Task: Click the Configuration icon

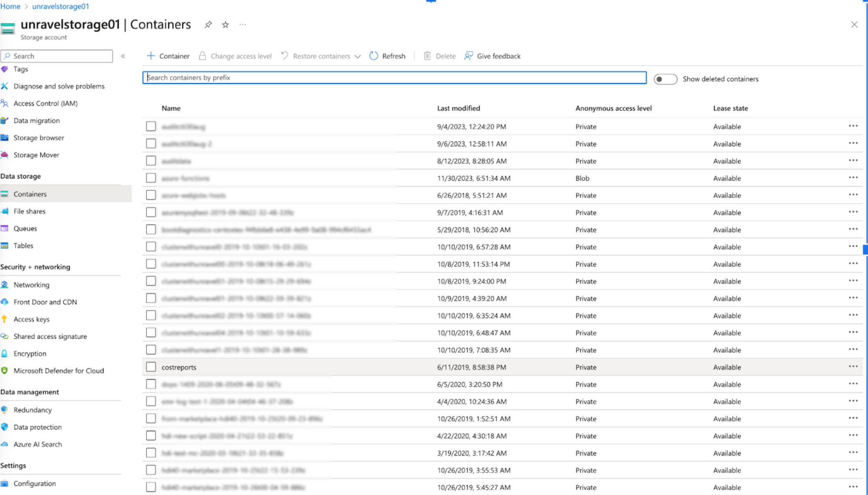Action: click(x=5, y=484)
